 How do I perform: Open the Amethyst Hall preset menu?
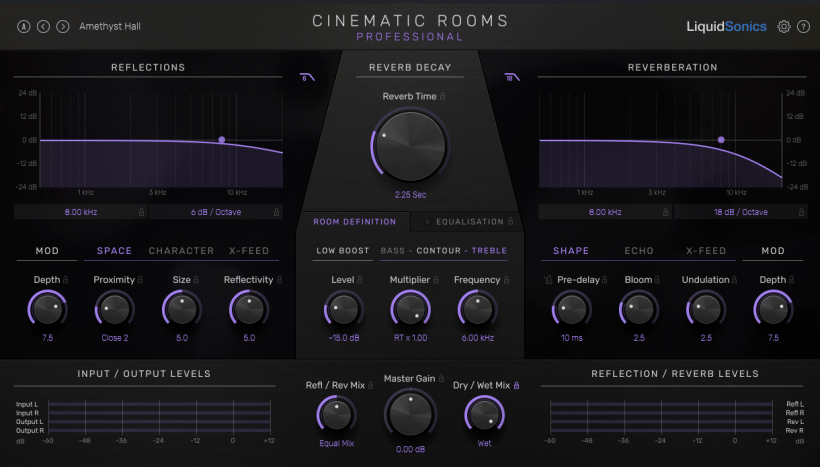click(109, 26)
